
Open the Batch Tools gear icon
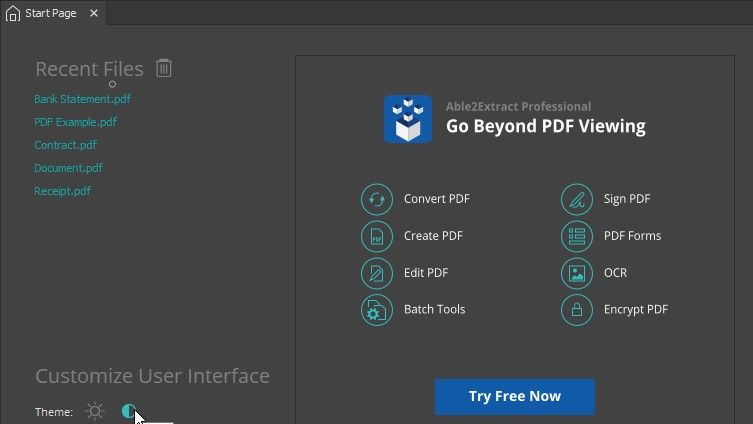376,310
